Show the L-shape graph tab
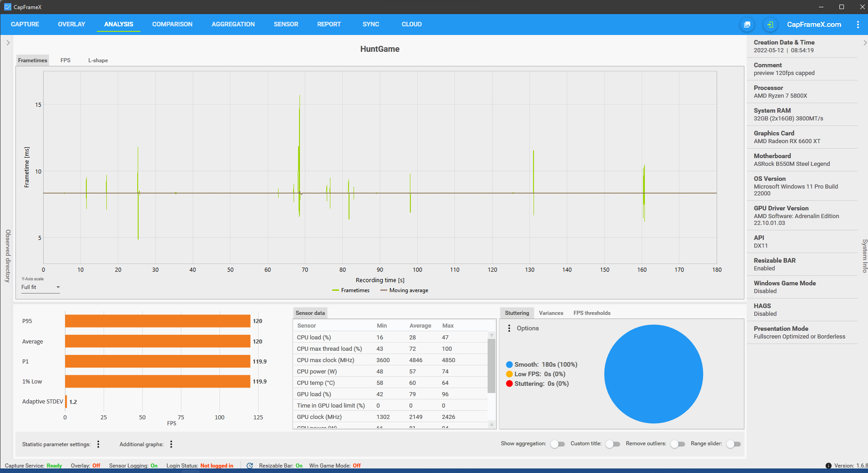 (98, 60)
